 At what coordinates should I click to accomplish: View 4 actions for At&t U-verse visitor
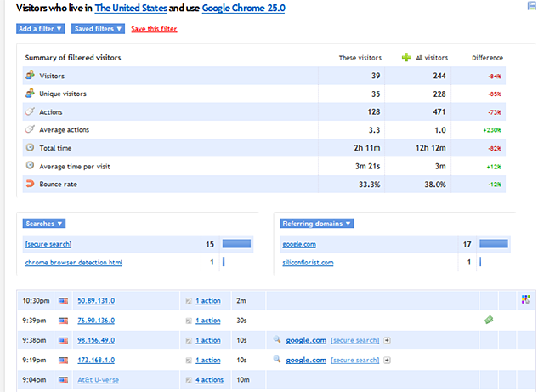click(x=209, y=380)
